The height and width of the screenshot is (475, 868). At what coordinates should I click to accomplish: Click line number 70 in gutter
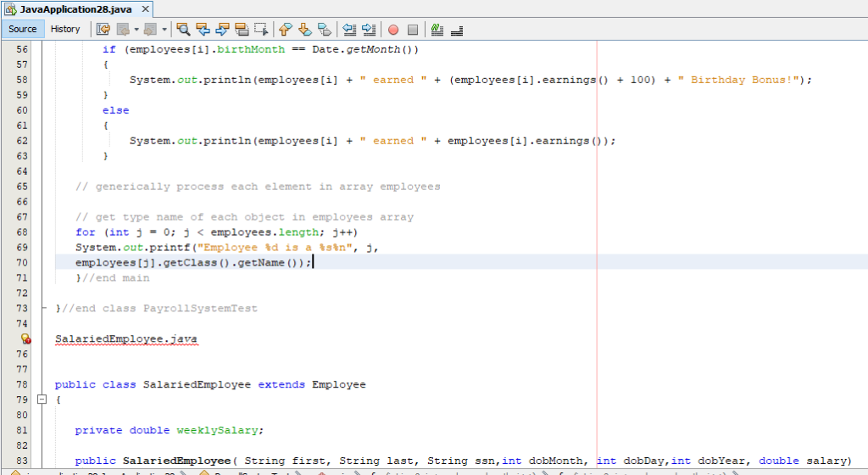[22, 262]
